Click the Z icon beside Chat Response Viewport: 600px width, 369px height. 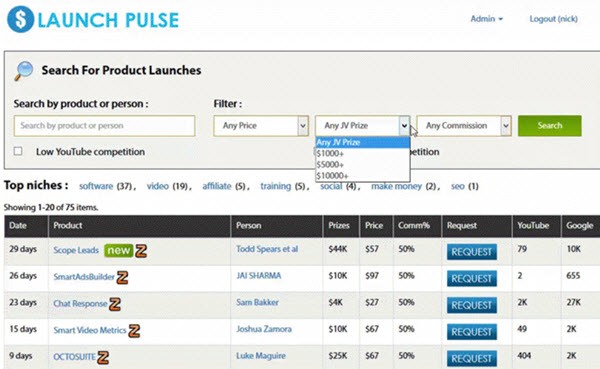[115, 304]
